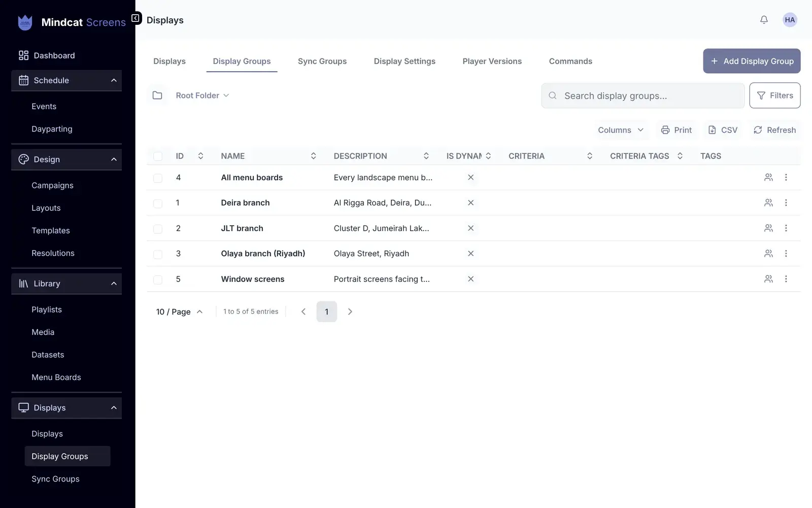Check the JLT branch row checkbox

tap(158, 229)
